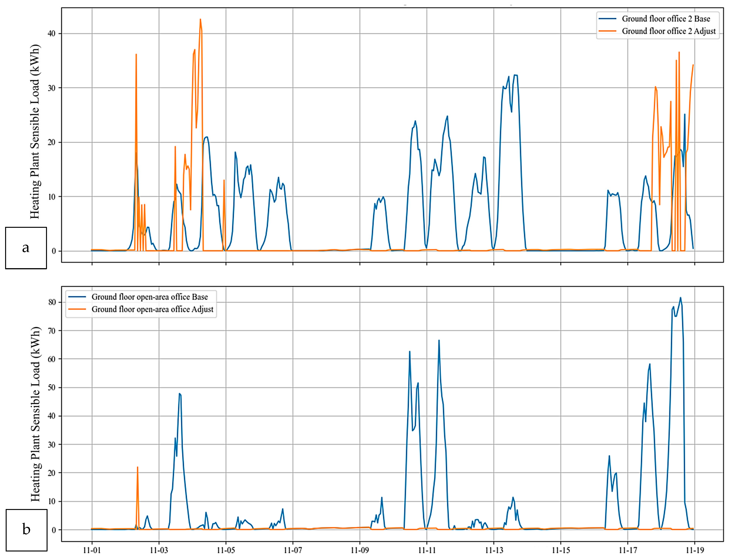Click the 'Ground floor office 2 Base' legend entry
The image size is (729, 560).
(666, 19)
